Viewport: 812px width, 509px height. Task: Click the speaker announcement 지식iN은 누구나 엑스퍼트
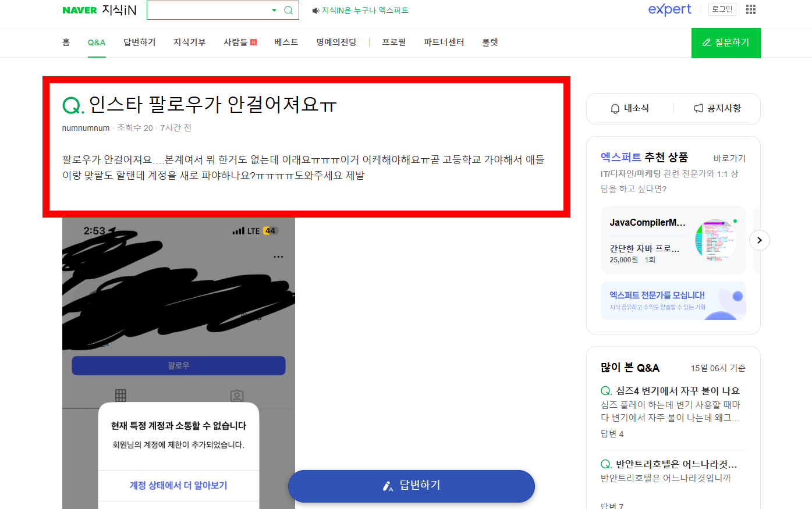click(360, 10)
